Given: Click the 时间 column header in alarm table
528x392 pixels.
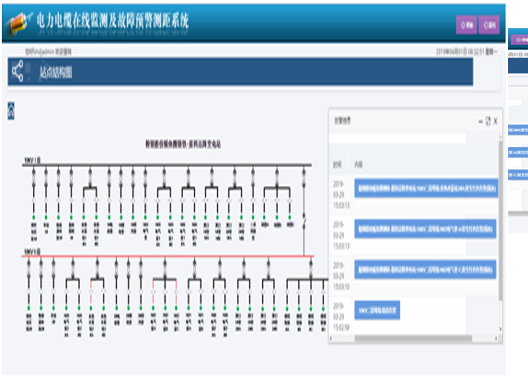Looking at the screenshot, I should [337, 165].
